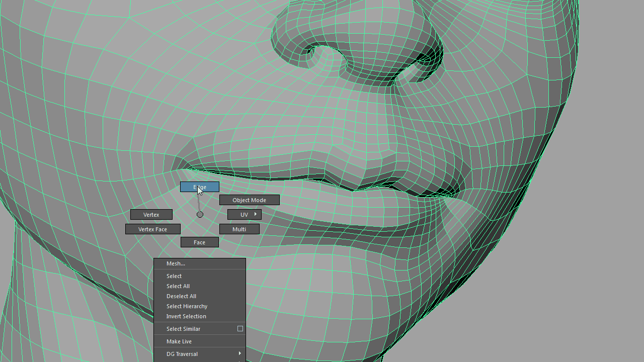Click Make Live
The height and width of the screenshot is (362, 644).
[x=200, y=341]
